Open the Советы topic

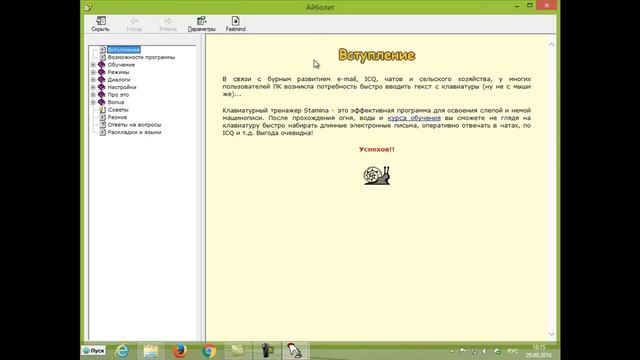click(x=118, y=110)
